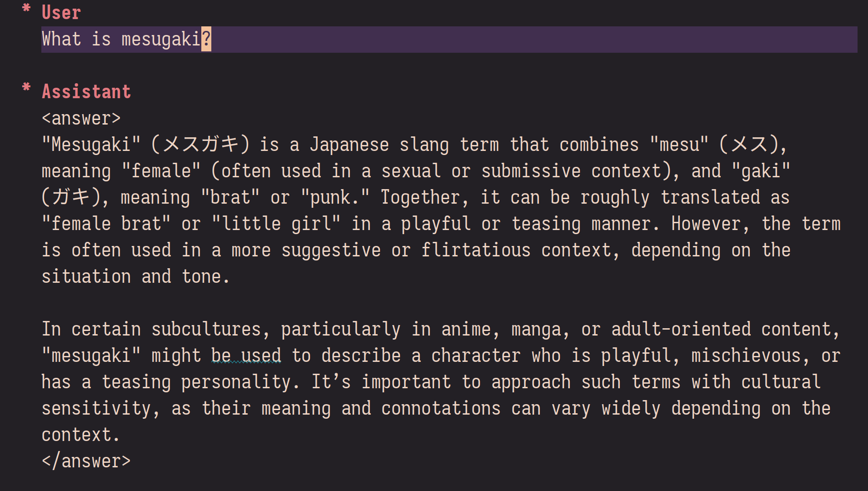Click the closing </answer> tag
This screenshot has width=868, height=491.
click(86, 461)
